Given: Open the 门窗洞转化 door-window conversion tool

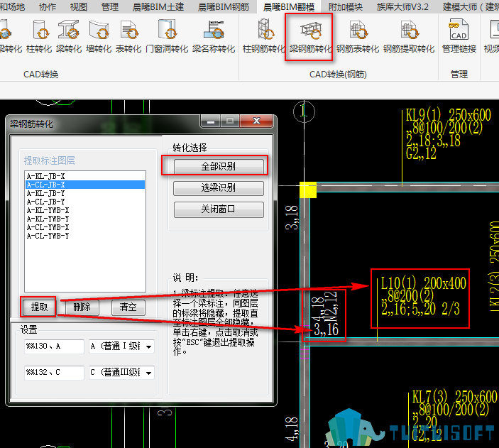Looking at the screenshot, I should pos(167,36).
